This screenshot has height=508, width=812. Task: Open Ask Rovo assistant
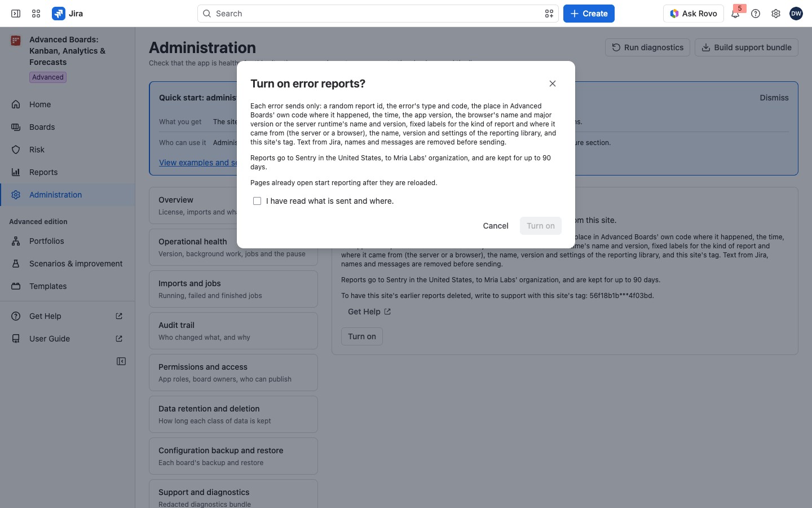click(x=694, y=14)
